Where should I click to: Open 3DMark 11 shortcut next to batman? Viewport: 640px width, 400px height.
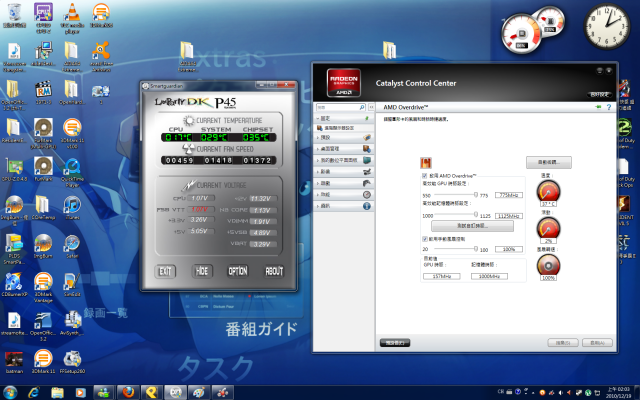43,362
